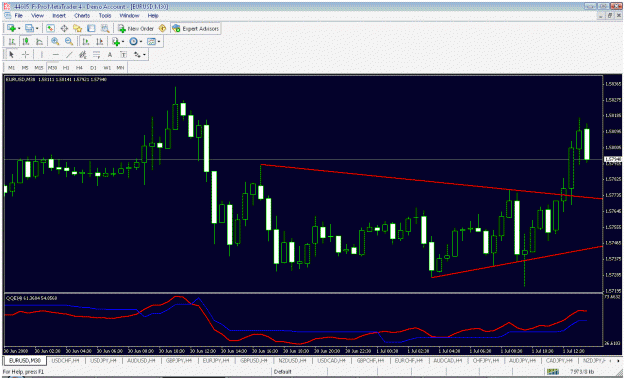Switch to the AUDCAD,H4 chart tab
Screen dimensions: 625x378
(447, 360)
